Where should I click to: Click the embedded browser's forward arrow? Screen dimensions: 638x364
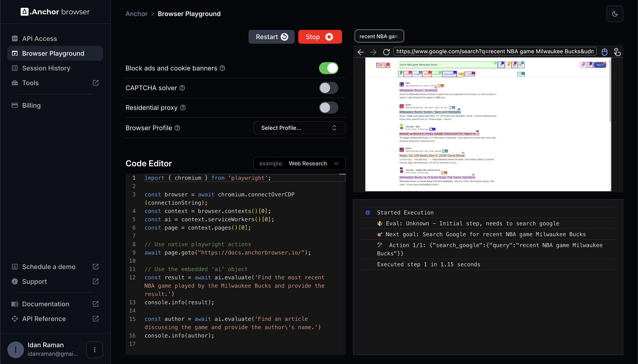tap(373, 52)
